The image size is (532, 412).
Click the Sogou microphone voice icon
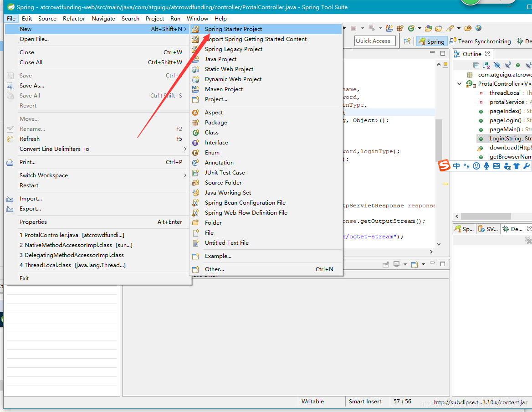[x=486, y=166]
